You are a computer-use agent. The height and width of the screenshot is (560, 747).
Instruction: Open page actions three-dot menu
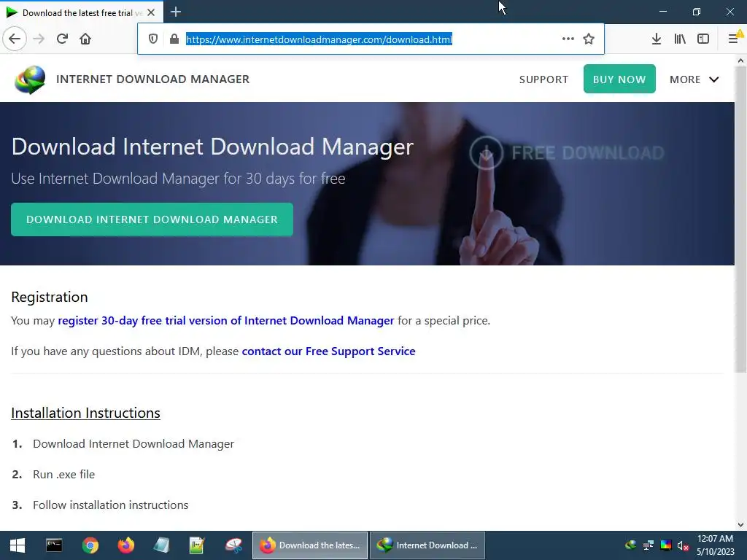tap(568, 39)
